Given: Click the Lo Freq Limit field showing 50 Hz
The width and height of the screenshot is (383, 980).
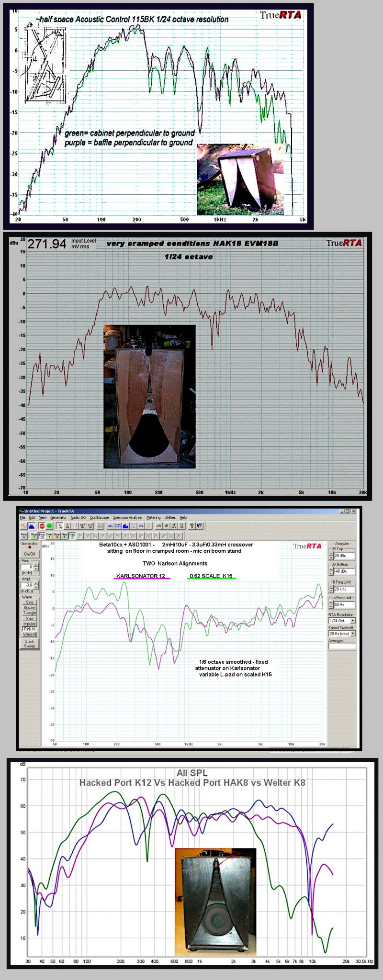Looking at the screenshot, I should [344, 604].
